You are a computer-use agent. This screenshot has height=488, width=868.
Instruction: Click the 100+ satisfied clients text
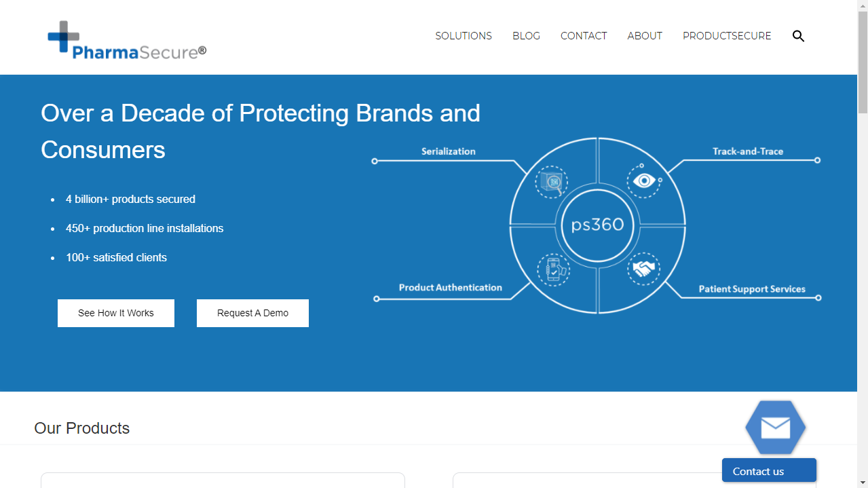[116, 257]
